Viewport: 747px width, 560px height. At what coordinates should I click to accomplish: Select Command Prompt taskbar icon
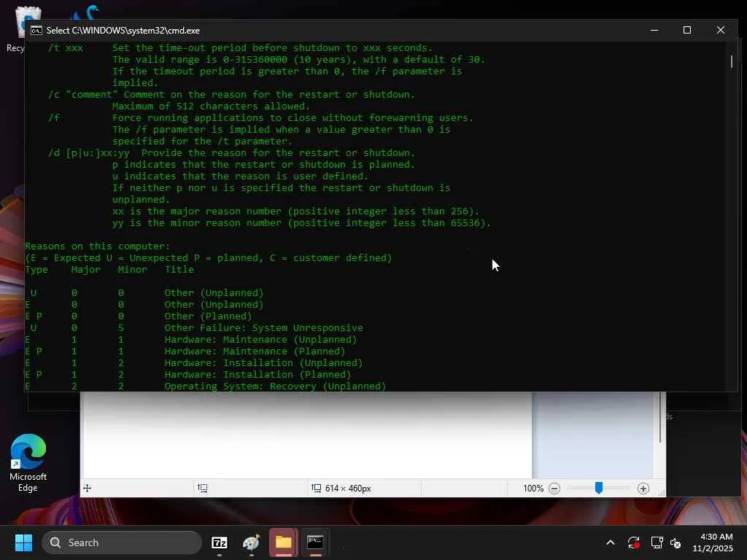tap(315, 542)
